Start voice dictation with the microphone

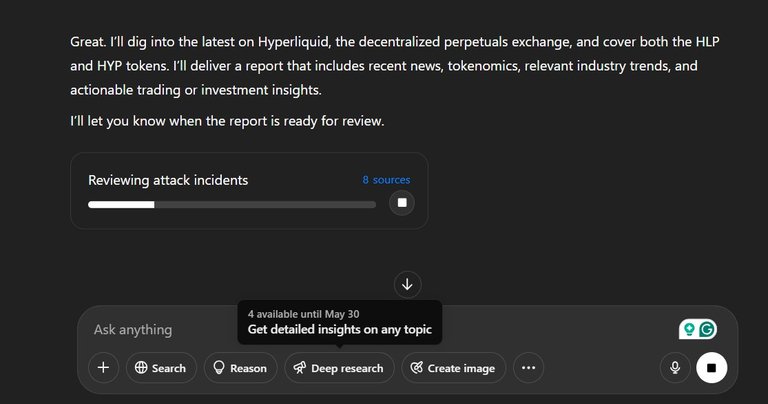tap(675, 368)
